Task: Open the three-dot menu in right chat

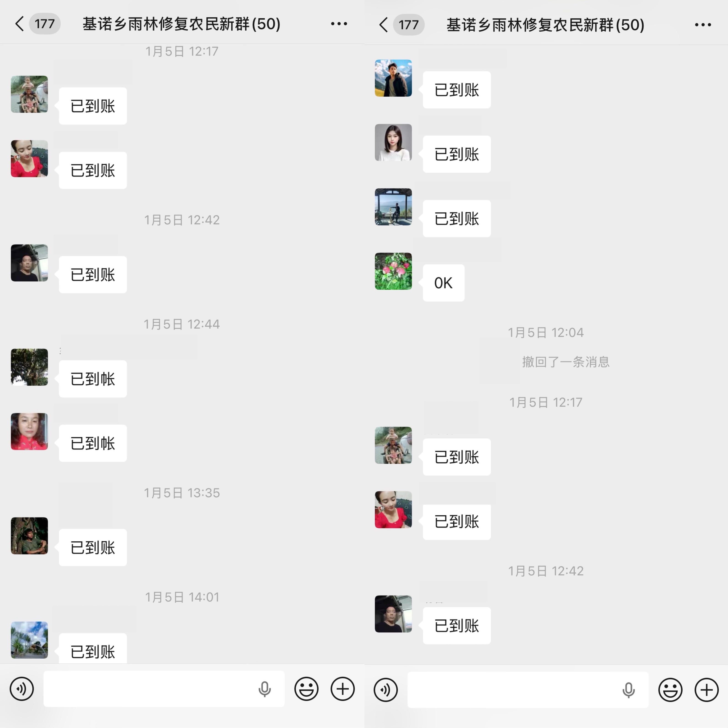Action: point(703,25)
